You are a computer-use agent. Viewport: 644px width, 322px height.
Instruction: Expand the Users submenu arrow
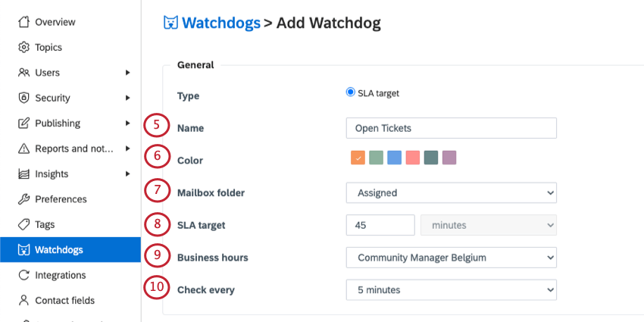[x=128, y=73]
